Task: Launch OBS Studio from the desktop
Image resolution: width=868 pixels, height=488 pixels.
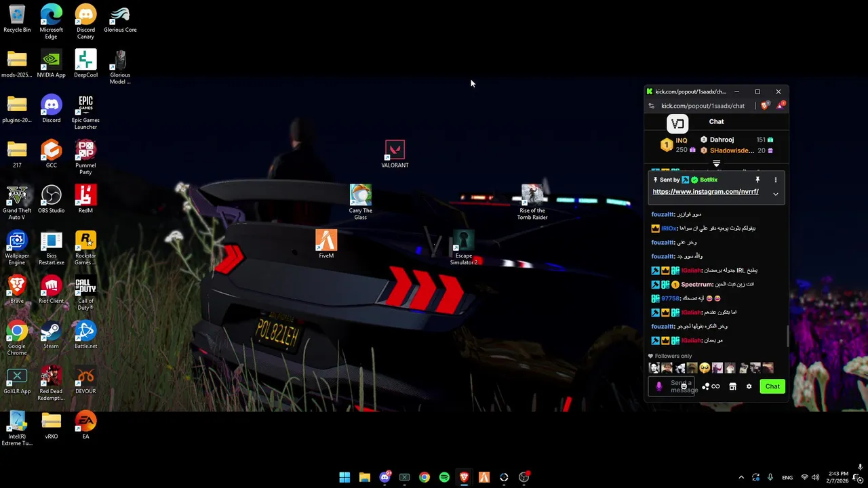Action: [x=51, y=199]
